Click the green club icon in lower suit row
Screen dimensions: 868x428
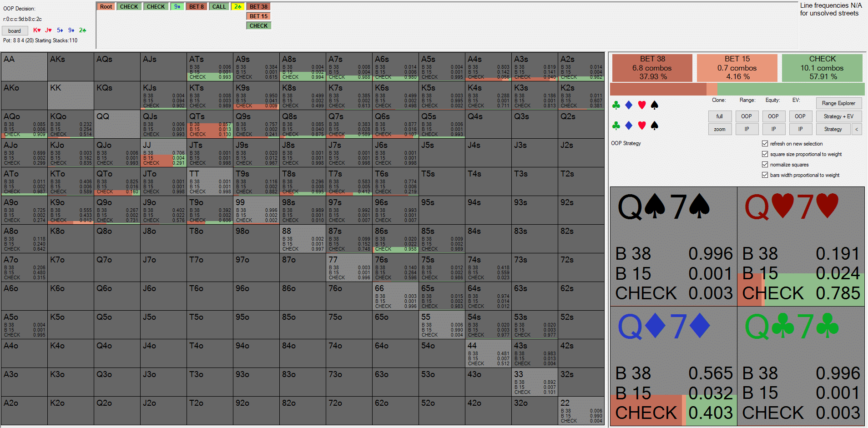[616, 126]
